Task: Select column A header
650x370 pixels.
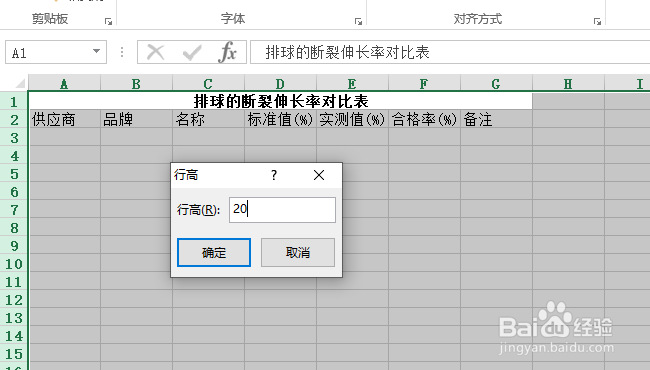Action: tap(64, 84)
